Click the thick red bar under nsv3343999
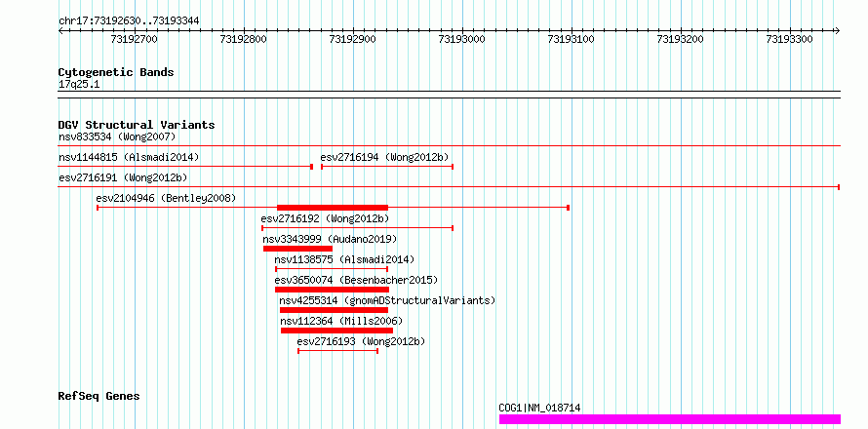The width and height of the screenshot is (868, 429). pyautogui.click(x=297, y=249)
